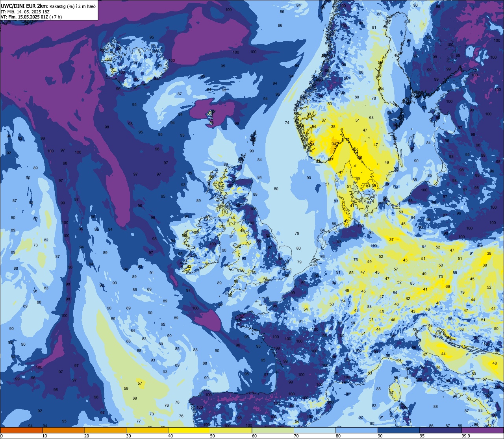Image resolution: width=504 pixels, height=439 pixels.
Task: Click the legend tick label "99.9"
Action: click(x=466, y=436)
